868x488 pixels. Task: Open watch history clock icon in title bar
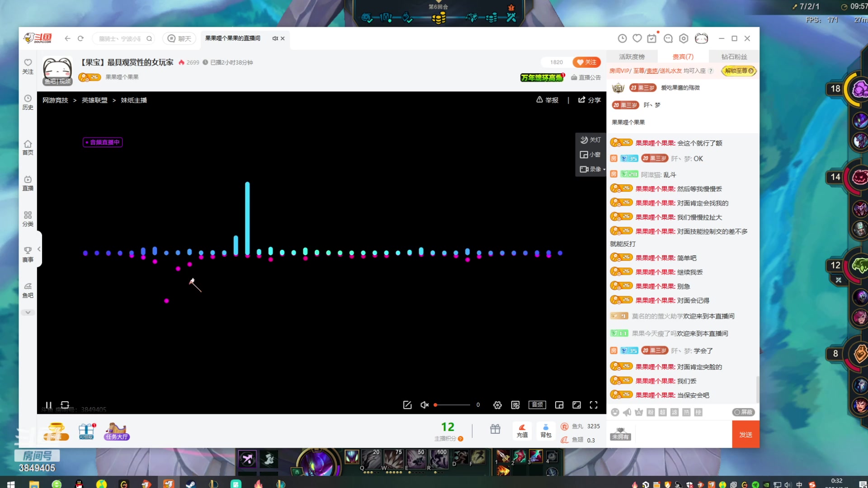[622, 38]
